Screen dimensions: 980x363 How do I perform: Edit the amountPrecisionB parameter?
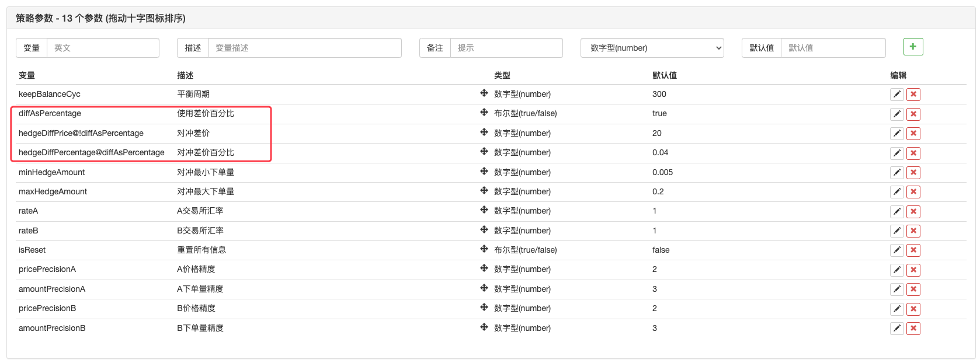pos(897,329)
